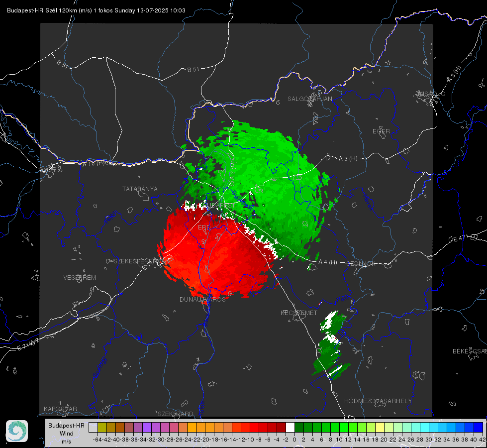487x448 pixels.
Task: Click the 'Budapest-HR Wind m/s' legend label
Action: (66, 433)
